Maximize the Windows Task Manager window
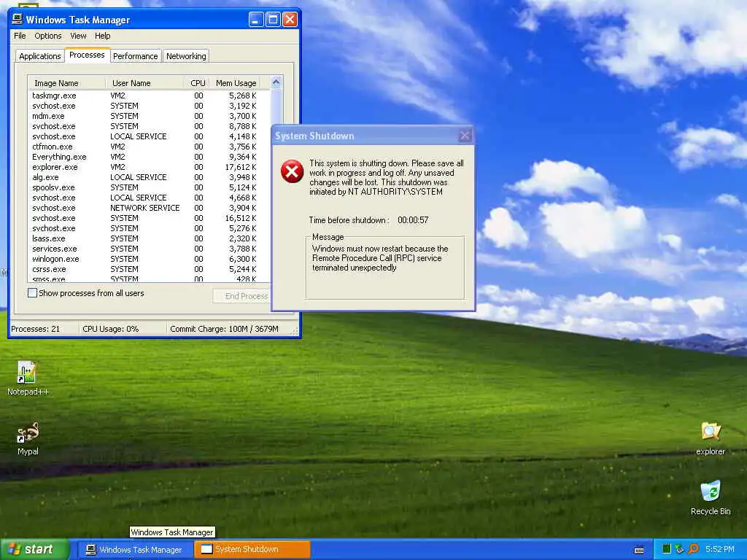 click(x=273, y=20)
